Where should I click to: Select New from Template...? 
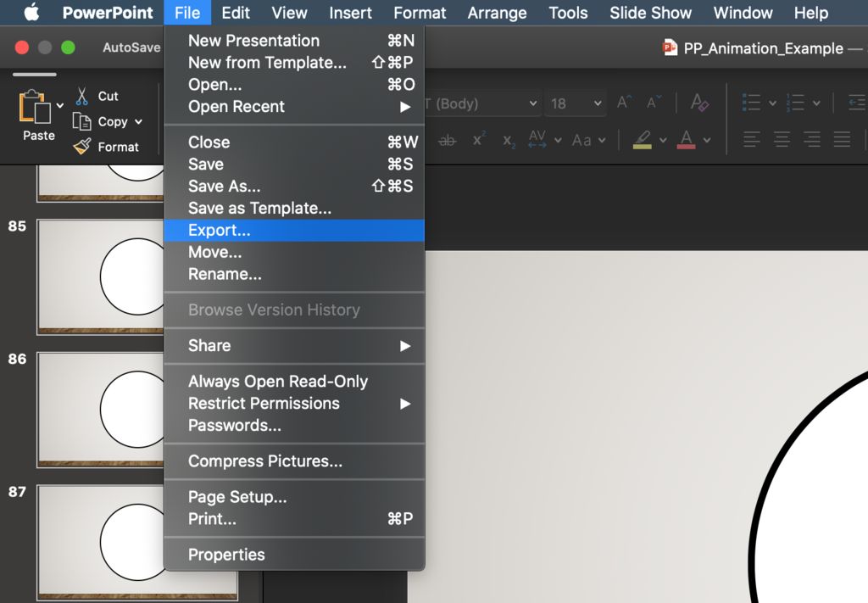pos(294,63)
